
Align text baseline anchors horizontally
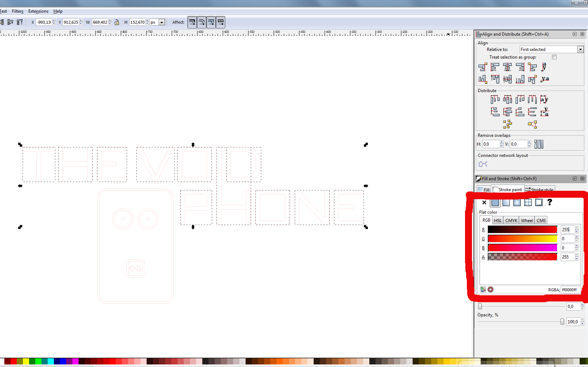pyautogui.click(x=544, y=67)
